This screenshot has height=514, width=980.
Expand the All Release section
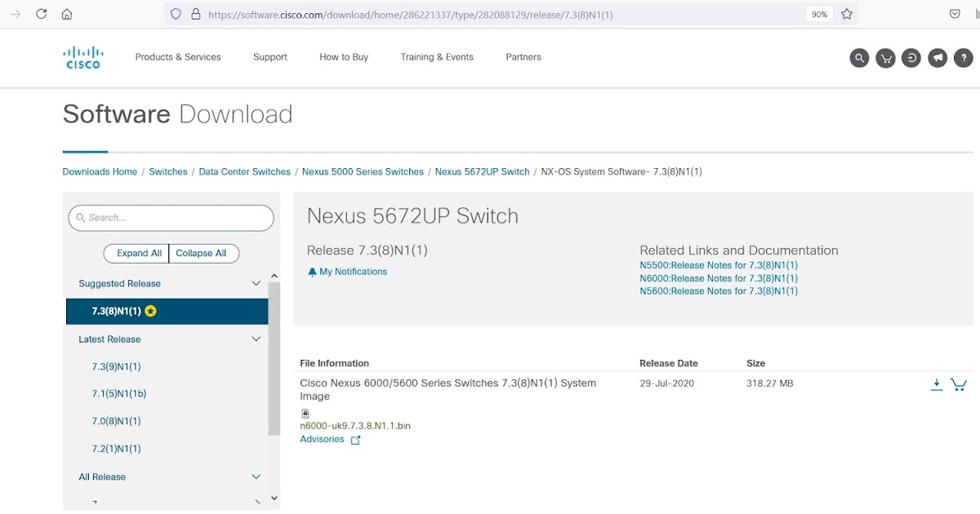256,476
